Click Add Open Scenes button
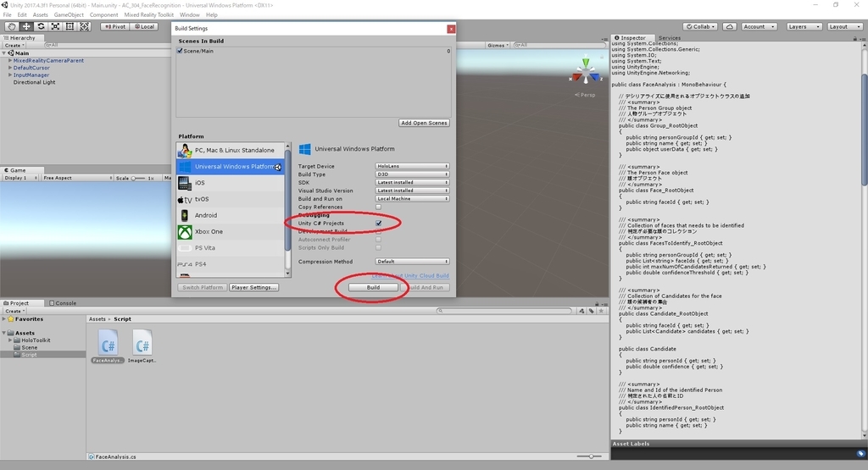Viewport: 868px width, 470px height. click(x=424, y=123)
